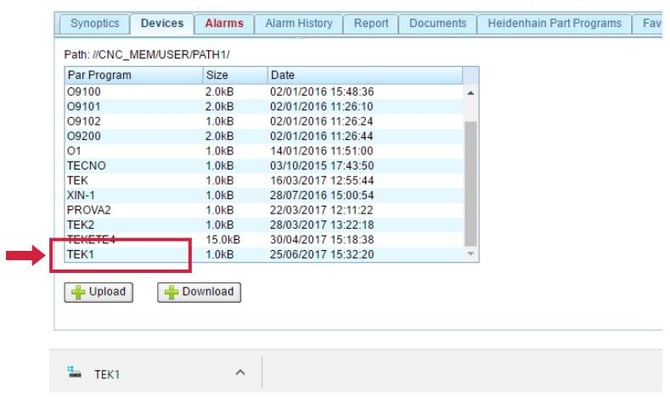Open the Alarm History tab
The height and width of the screenshot is (406, 670).
(299, 24)
